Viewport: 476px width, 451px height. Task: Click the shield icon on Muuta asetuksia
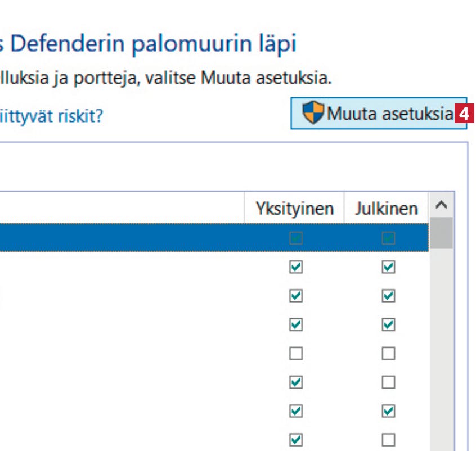point(313,112)
